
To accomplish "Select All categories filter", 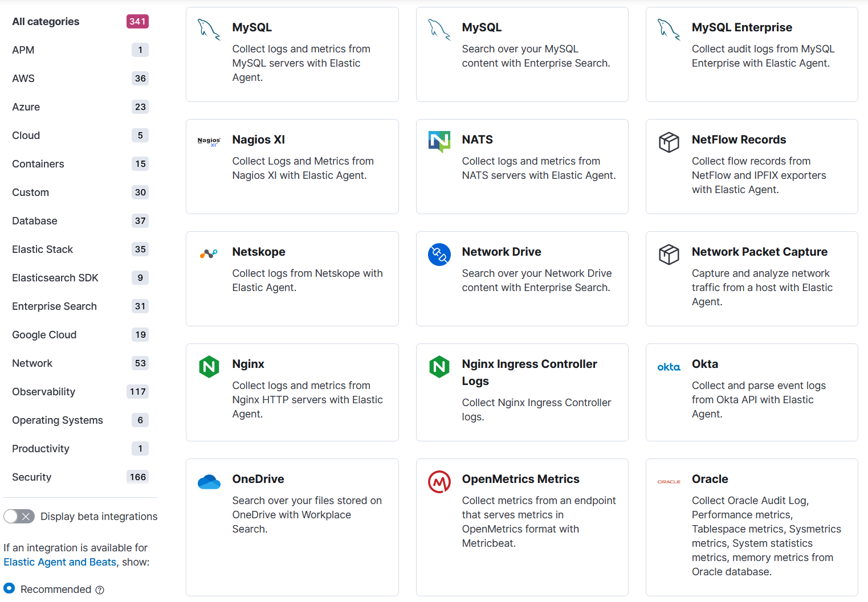I will click(80, 22).
